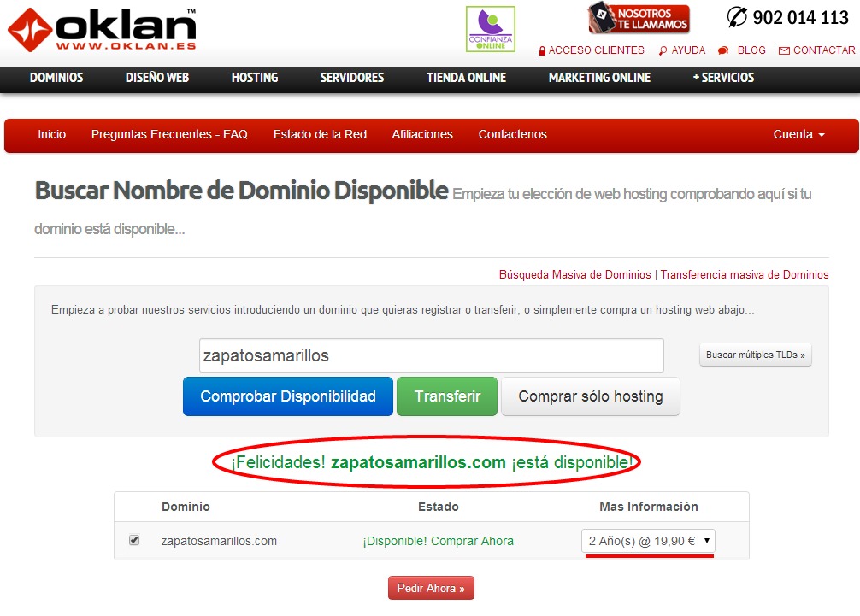Click ¡Disponible! Comprar Ahora link
This screenshot has height=616, width=860.
click(x=439, y=541)
